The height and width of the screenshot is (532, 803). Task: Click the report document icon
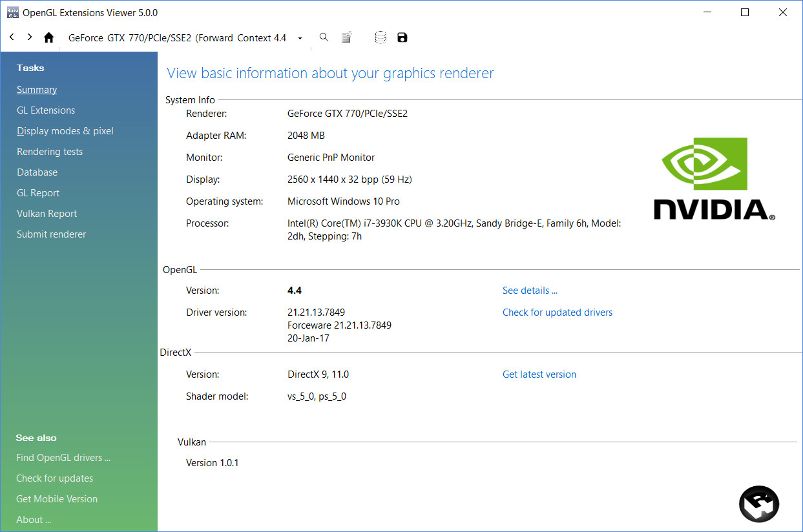[x=347, y=37]
